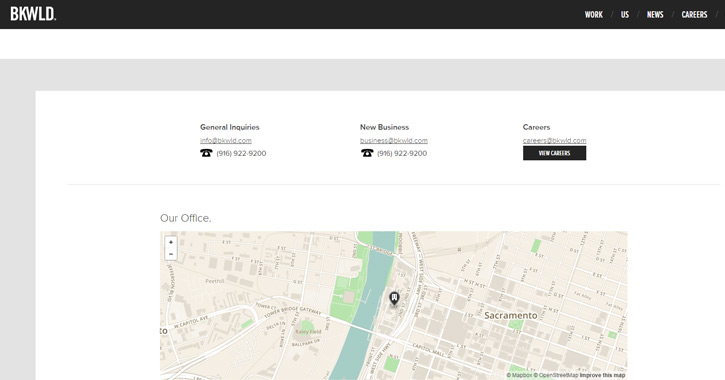Click the phone icon under General Inquiries
The image size is (725, 380).
[206, 153]
